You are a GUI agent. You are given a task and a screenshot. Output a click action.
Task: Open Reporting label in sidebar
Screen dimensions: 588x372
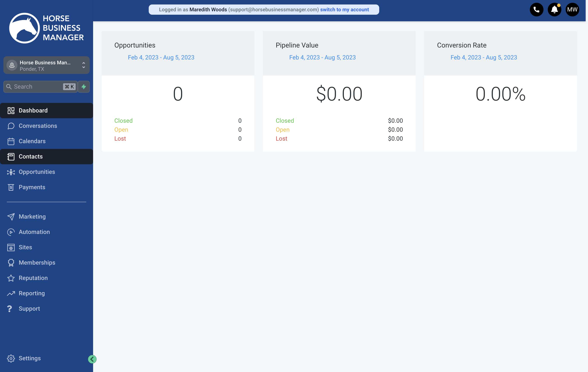tap(32, 293)
